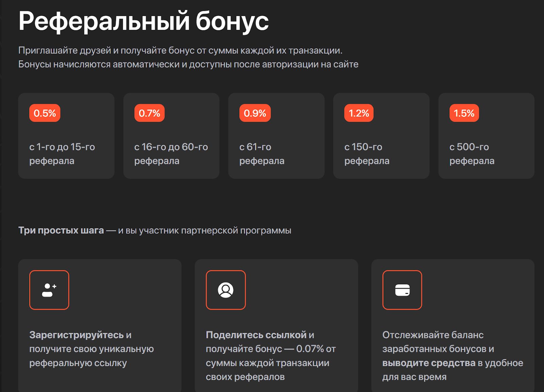Click the 'с 150-го реферала' tier label
The height and width of the screenshot is (392, 544).
coord(367,154)
